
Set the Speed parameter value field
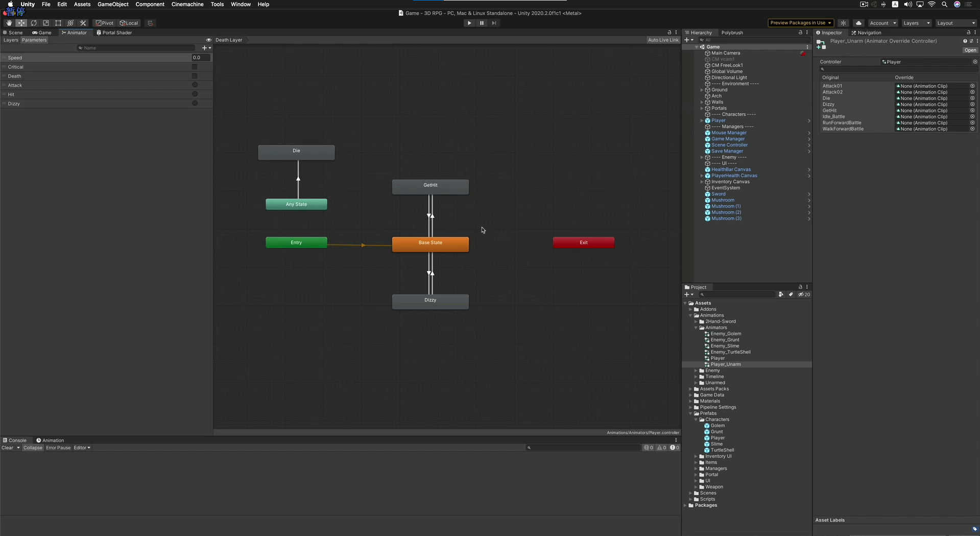[x=200, y=57]
